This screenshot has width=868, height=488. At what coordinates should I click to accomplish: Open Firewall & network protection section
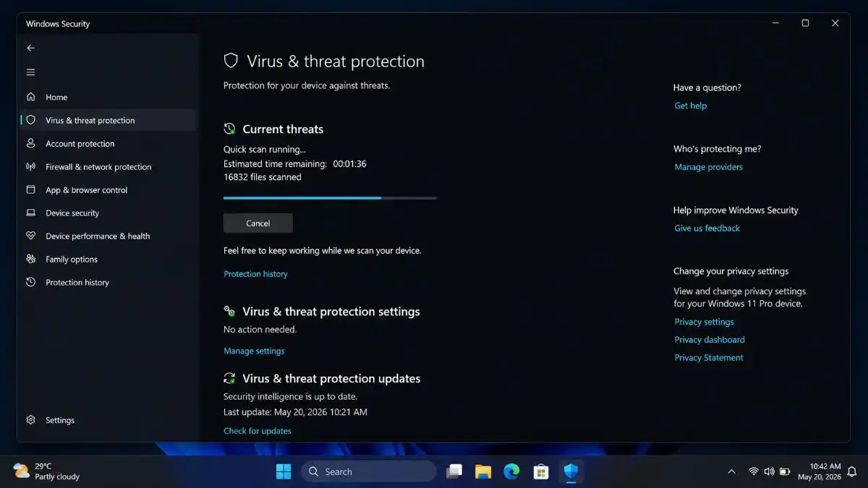(109, 166)
